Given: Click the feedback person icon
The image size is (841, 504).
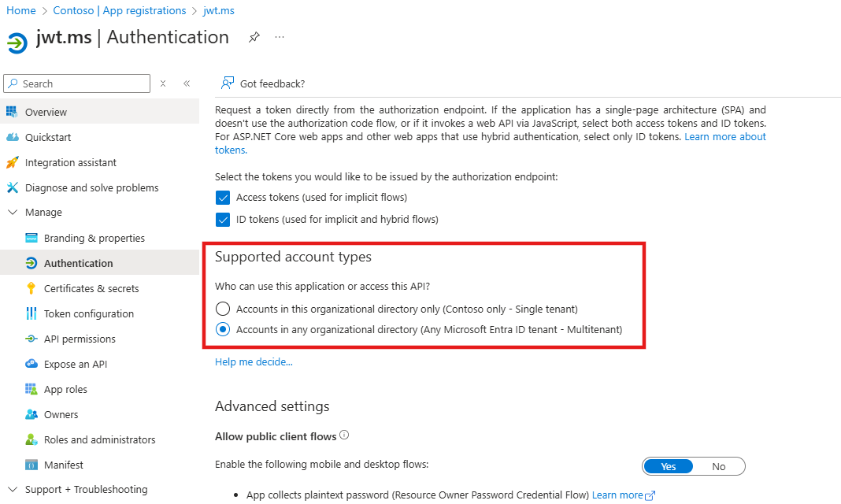Looking at the screenshot, I should [x=228, y=83].
